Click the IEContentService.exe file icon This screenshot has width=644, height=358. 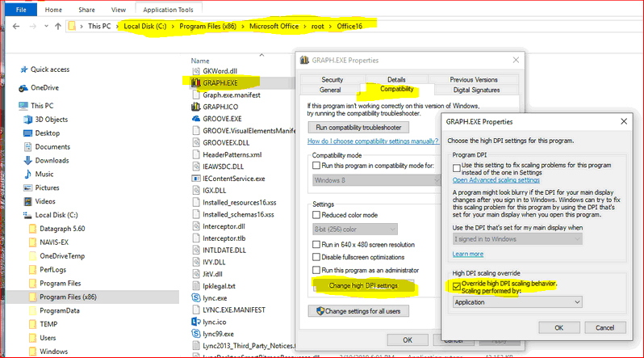[196, 179]
